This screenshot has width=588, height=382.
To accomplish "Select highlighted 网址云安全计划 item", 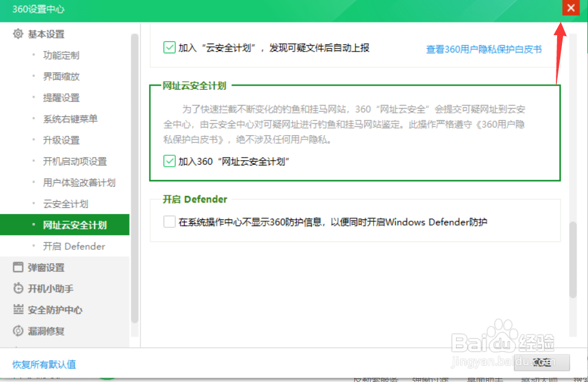I will click(65, 224).
